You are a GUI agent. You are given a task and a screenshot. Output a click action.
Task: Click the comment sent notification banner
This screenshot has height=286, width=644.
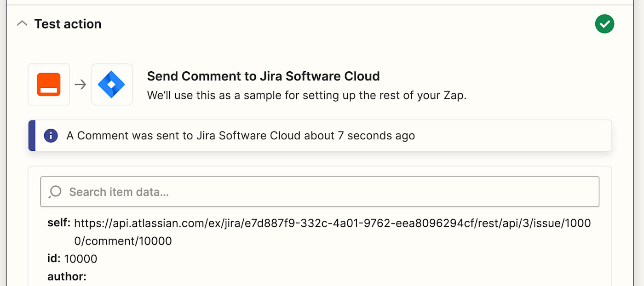pos(320,136)
